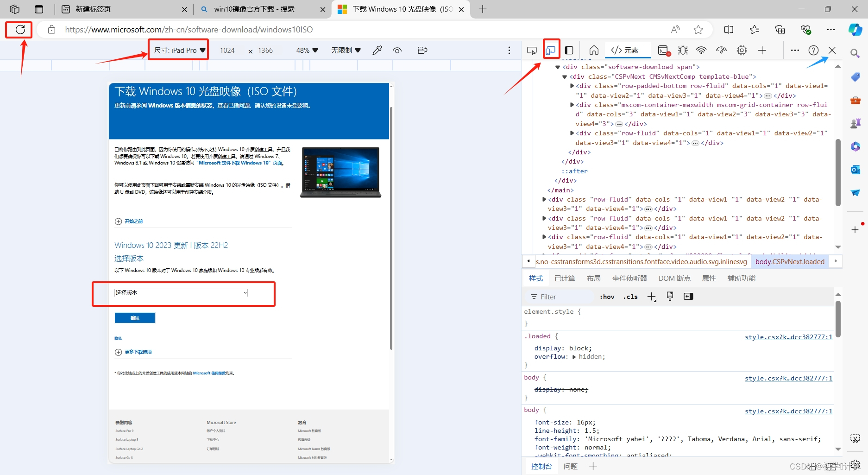Open the 选择版本 edition dropdown
868x475 pixels.
tap(181, 292)
